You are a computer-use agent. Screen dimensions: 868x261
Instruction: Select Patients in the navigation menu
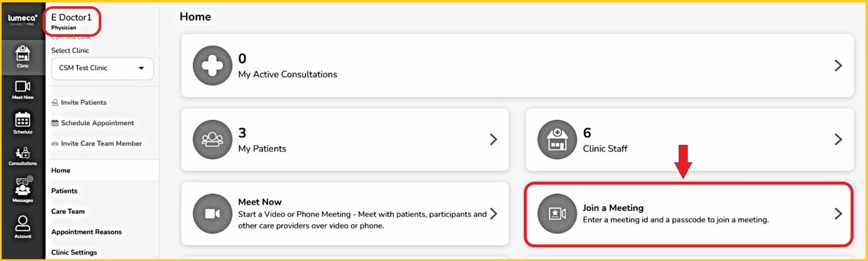click(x=64, y=191)
